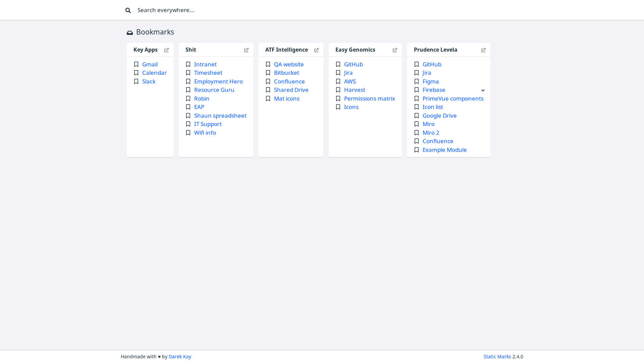Image resolution: width=644 pixels, height=362 pixels.
Task: Open all Key Apps bookmarks icon
Action: coord(166,50)
